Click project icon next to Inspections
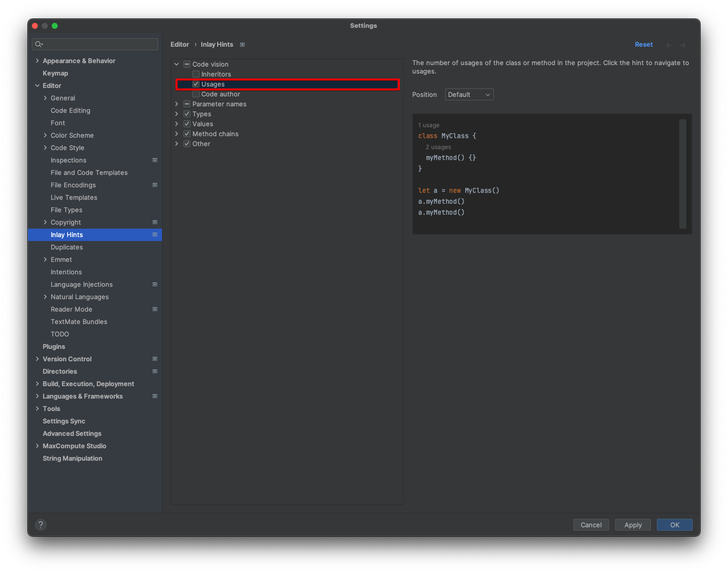 point(155,160)
